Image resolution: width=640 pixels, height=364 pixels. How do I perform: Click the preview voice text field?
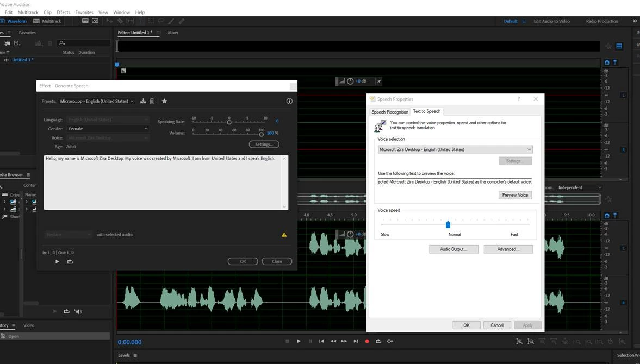coord(455,182)
